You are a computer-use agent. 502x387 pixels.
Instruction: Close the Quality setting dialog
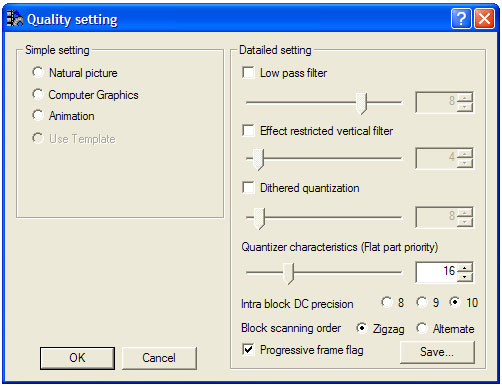[484, 19]
